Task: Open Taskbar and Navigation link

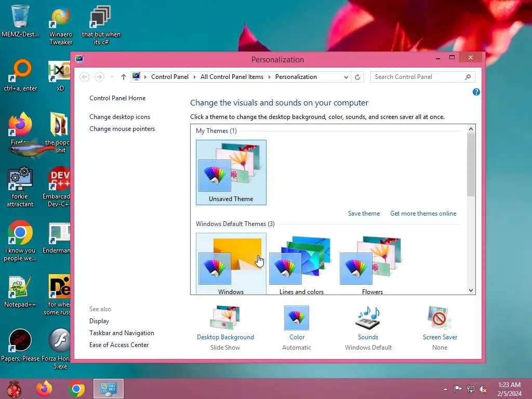Action: [122, 333]
